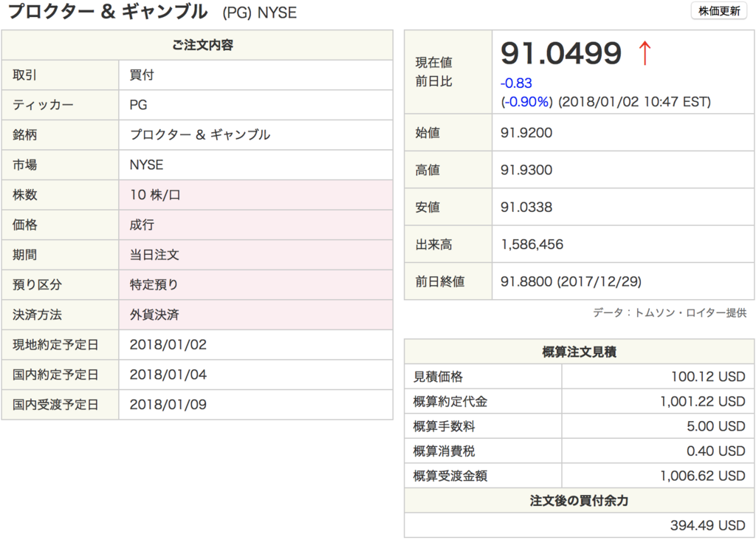The width and height of the screenshot is (756, 540).
Task: Select the current price 91.0499
Action: pos(561,53)
